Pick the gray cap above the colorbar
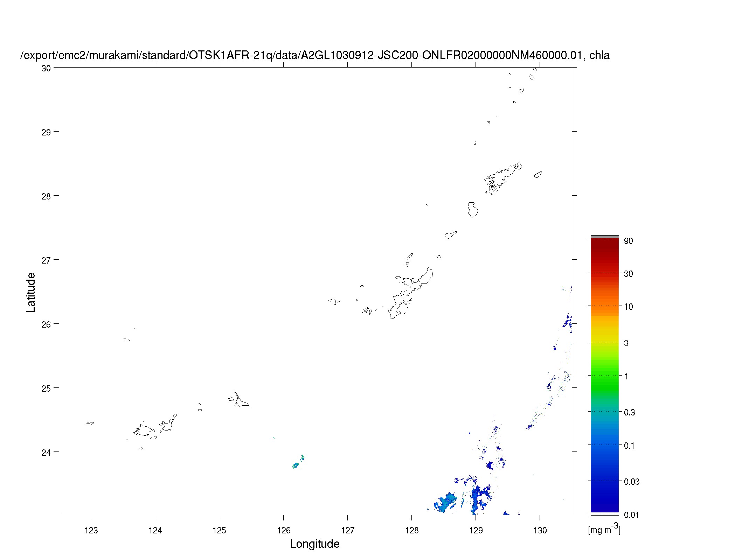This screenshot has width=735, height=560. tap(605, 237)
